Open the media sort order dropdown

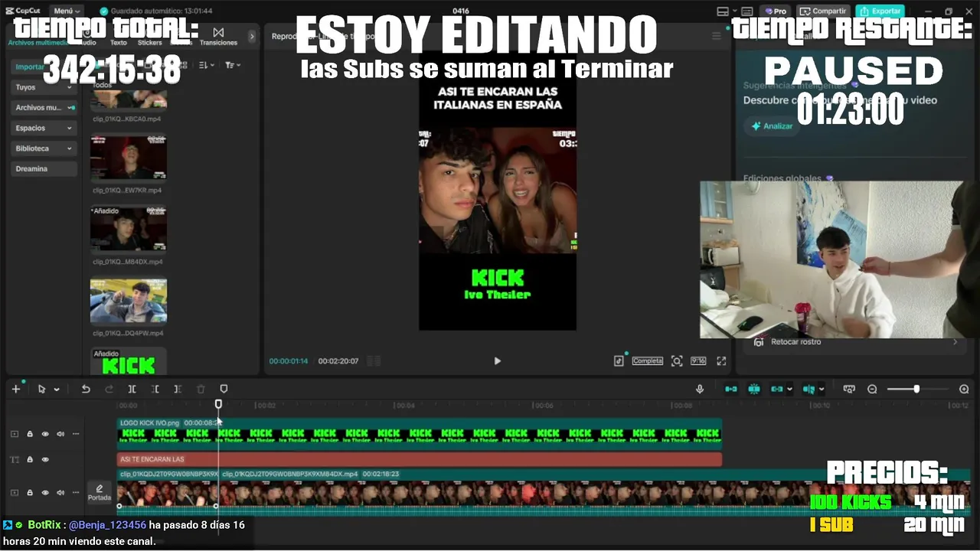[207, 66]
